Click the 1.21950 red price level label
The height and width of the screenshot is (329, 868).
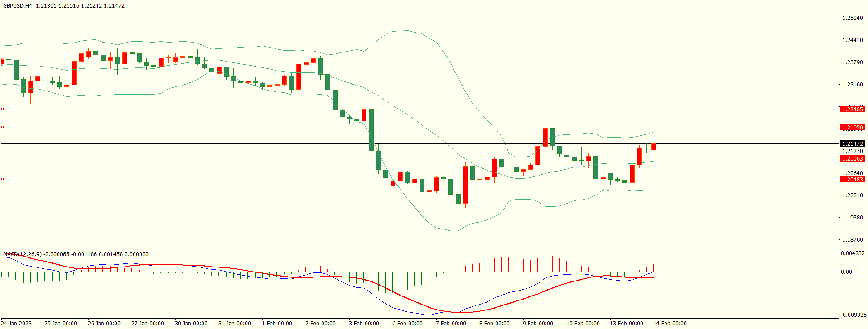coord(852,128)
